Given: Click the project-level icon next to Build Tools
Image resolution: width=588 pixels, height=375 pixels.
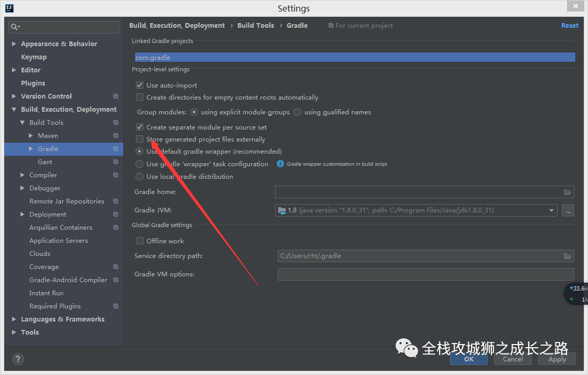Looking at the screenshot, I should point(115,123).
